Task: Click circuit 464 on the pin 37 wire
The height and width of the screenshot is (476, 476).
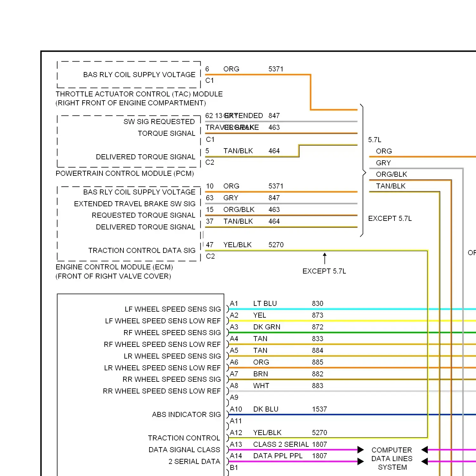Action: pos(274,221)
